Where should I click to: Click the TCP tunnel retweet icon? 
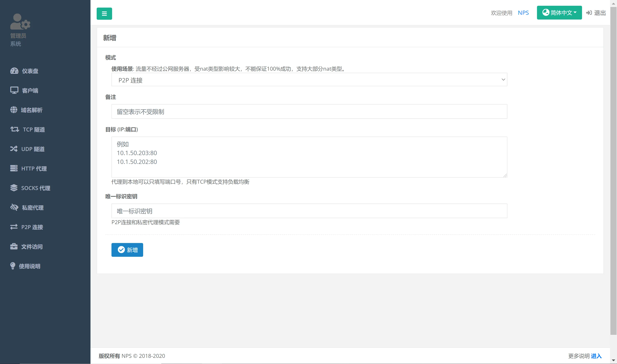click(x=15, y=129)
